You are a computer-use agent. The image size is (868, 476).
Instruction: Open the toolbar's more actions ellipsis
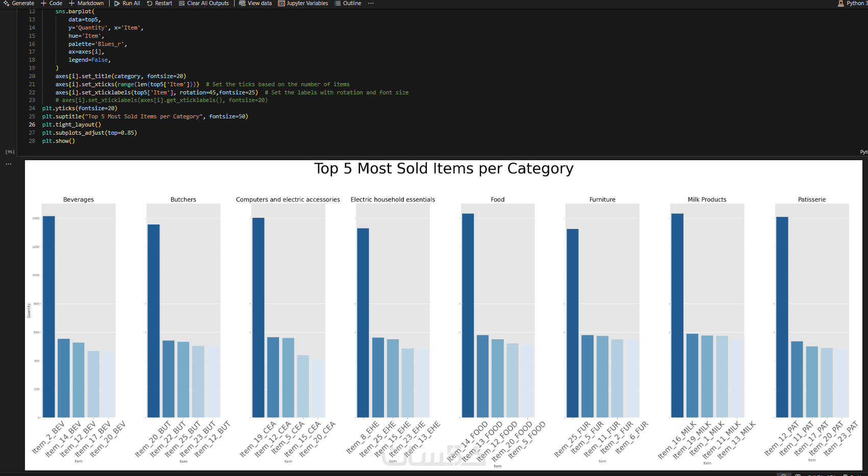[371, 3]
